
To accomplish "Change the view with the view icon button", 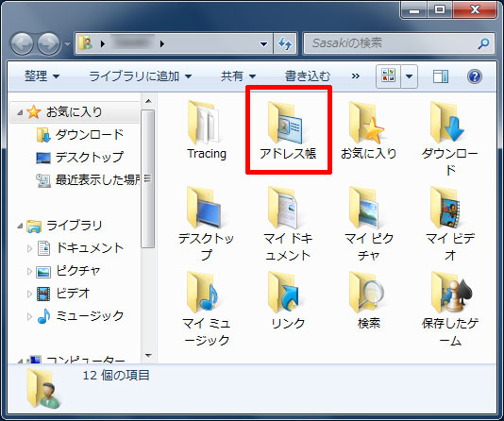I will coord(388,76).
